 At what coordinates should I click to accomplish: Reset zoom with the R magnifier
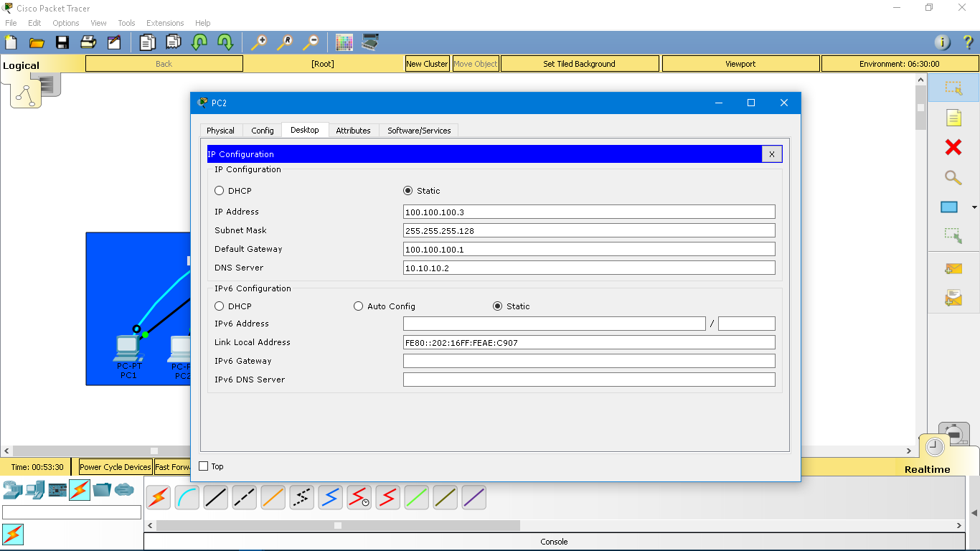pyautogui.click(x=285, y=42)
